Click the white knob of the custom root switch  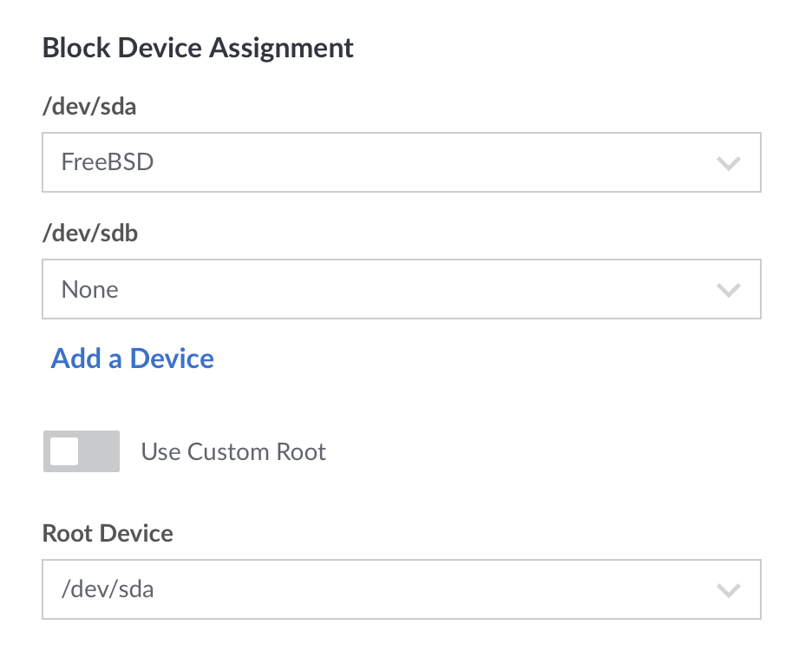pyautogui.click(x=65, y=451)
